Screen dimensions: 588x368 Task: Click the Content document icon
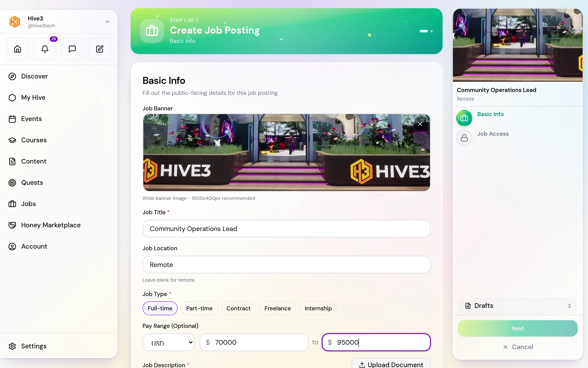12,161
